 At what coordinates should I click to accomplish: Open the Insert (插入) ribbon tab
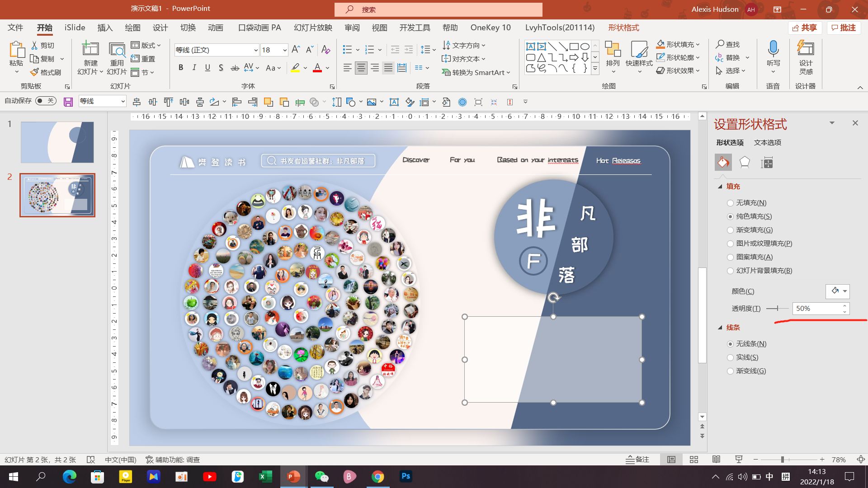tap(105, 28)
